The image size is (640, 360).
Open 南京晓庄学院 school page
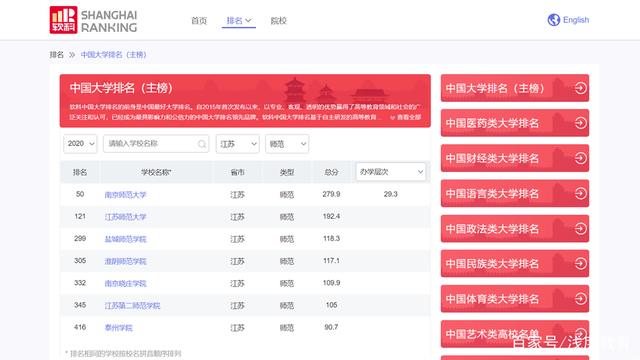[x=125, y=283]
